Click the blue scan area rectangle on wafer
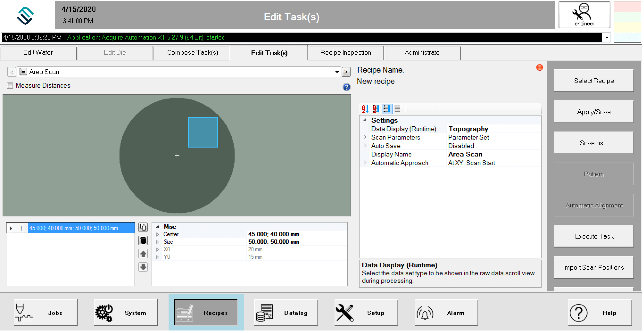Viewport: 644px width, 333px height. point(203,133)
